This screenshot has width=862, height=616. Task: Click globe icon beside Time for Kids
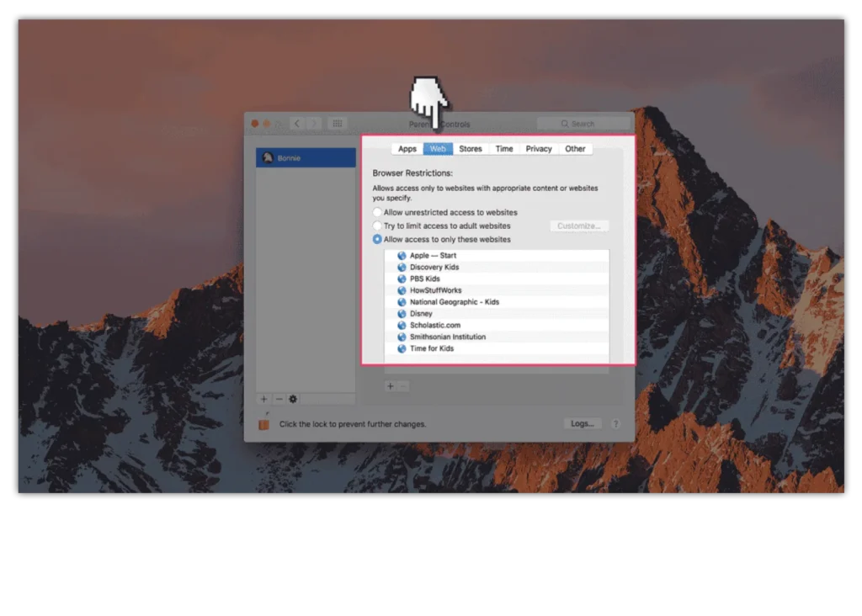402,348
